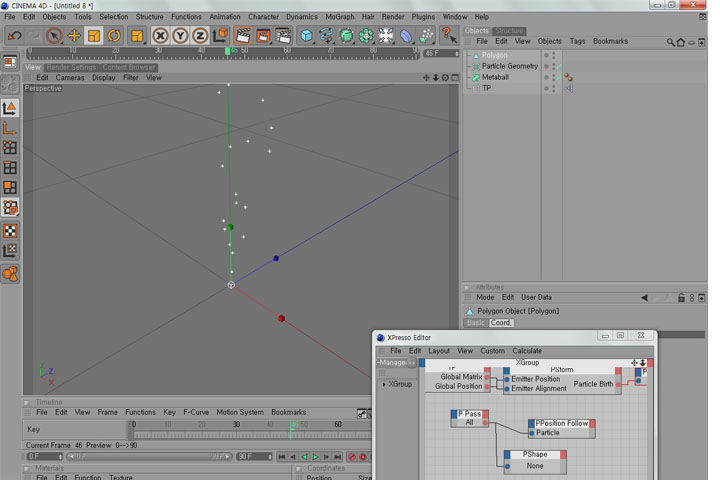The height and width of the screenshot is (480, 720).
Task: Click the Render View clapperboard icon
Action: [x=243, y=35]
